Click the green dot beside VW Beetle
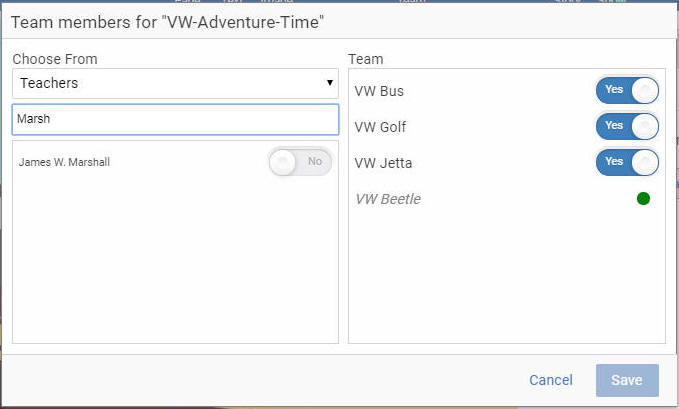This screenshot has width=679, height=409. [x=643, y=198]
